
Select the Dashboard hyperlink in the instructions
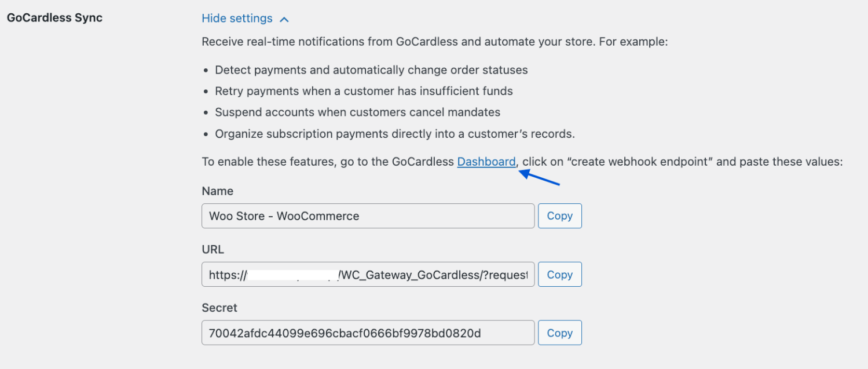[x=486, y=162]
